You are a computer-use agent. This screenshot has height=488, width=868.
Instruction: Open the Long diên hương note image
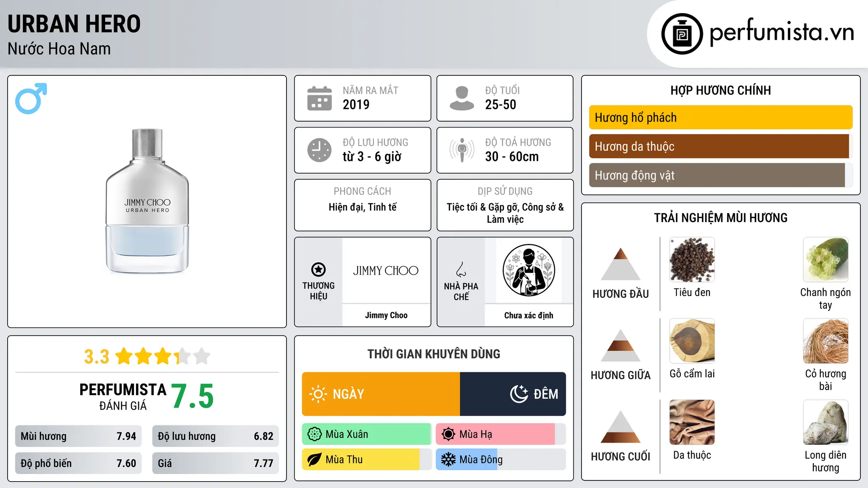tap(825, 422)
